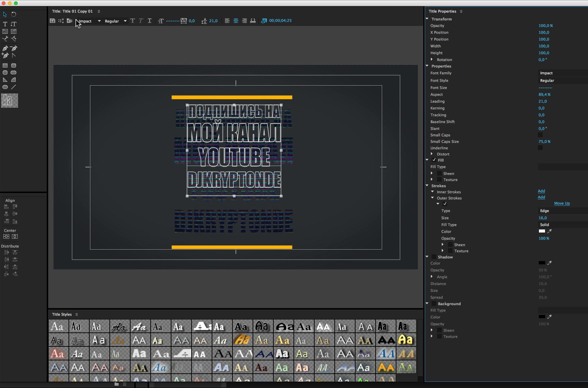588x388 pixels.
Task: Open the Background color swatch
Action: [x=542, y=317]
